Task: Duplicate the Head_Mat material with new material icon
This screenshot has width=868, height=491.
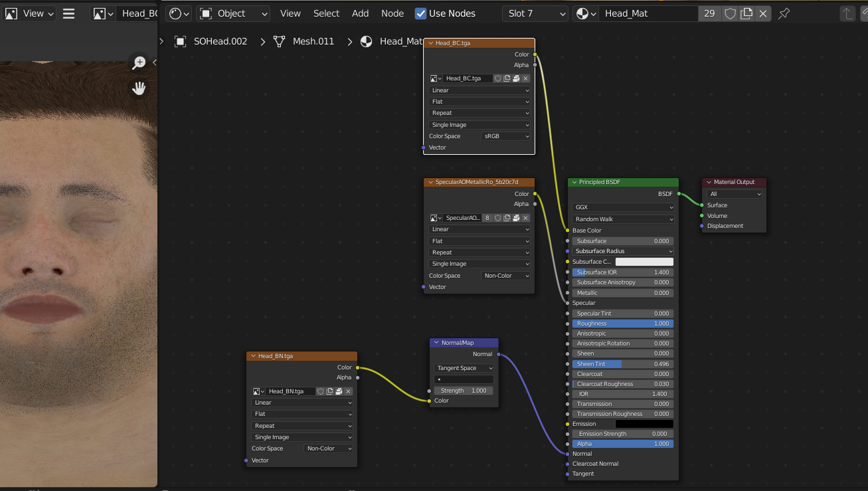Action: (746, 13)
